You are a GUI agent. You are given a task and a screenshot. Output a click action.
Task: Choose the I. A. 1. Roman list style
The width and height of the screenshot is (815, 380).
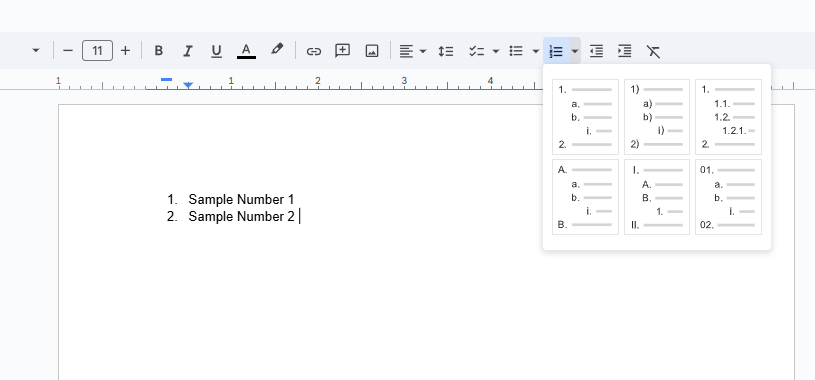tap(657, 197)
